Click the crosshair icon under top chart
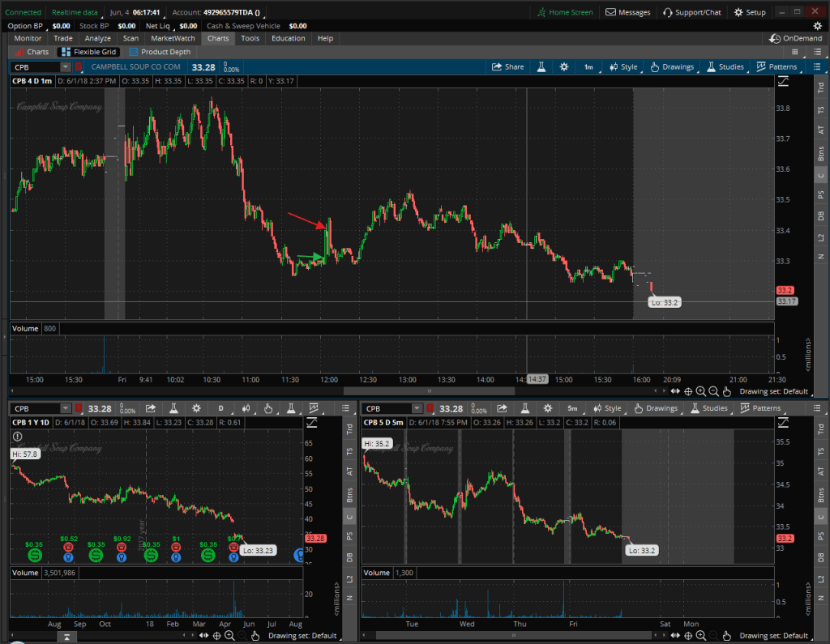Screen dimensions: 830x644 tap(688, 391)
